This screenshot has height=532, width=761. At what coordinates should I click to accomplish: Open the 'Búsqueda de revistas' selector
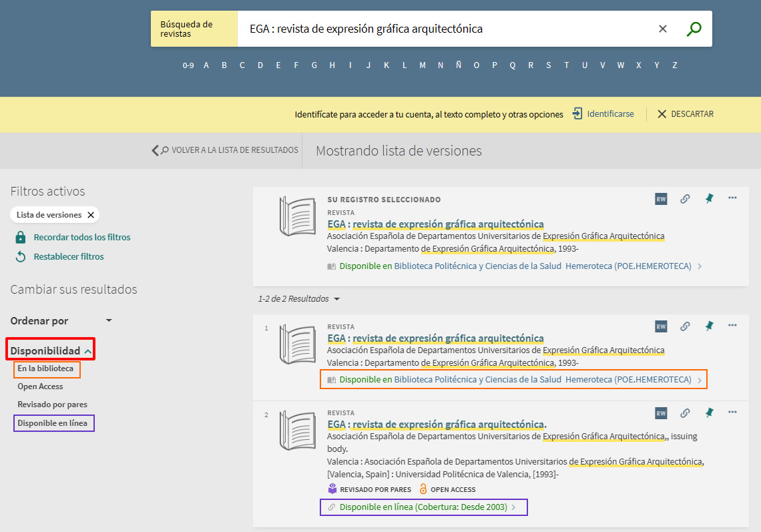click(194, 29)
